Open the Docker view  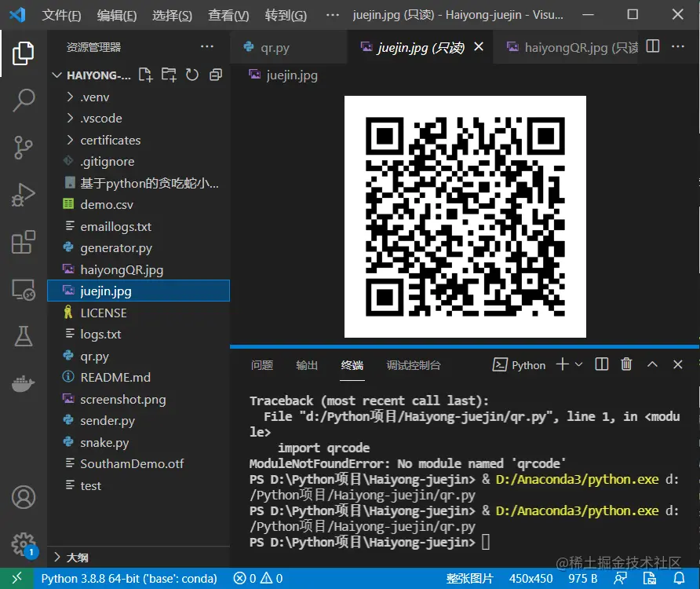(x=24, y=383)
